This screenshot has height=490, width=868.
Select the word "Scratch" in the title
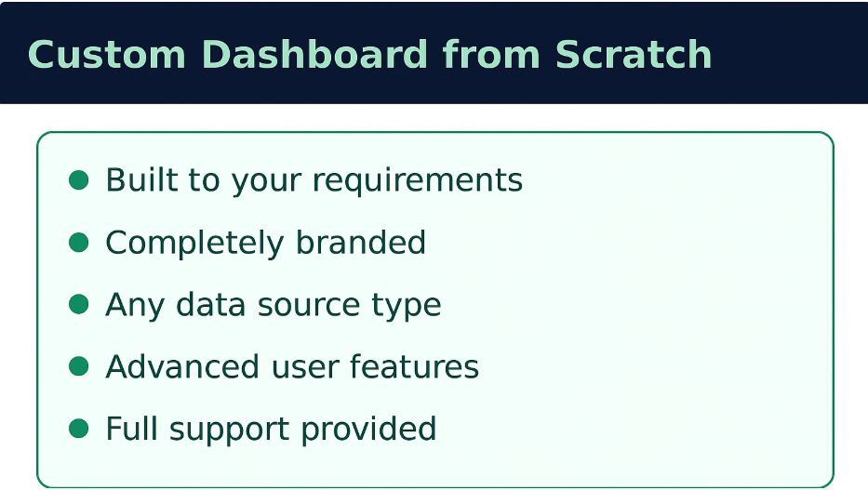634,55
